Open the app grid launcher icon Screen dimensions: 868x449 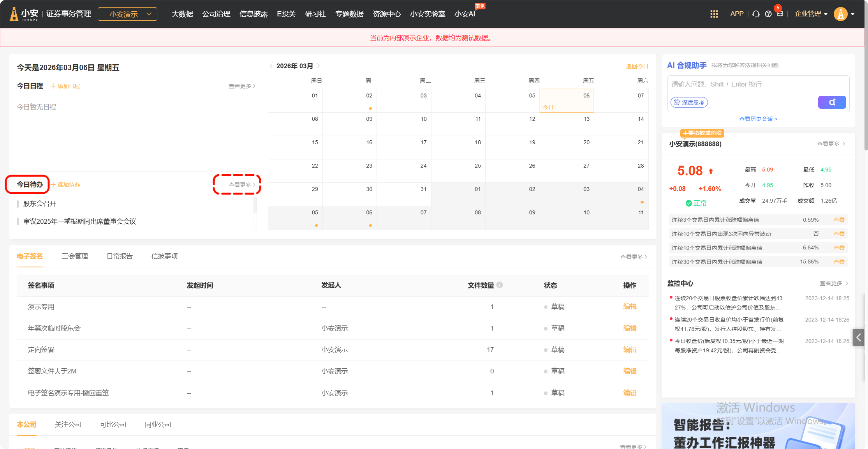(714, 14)
